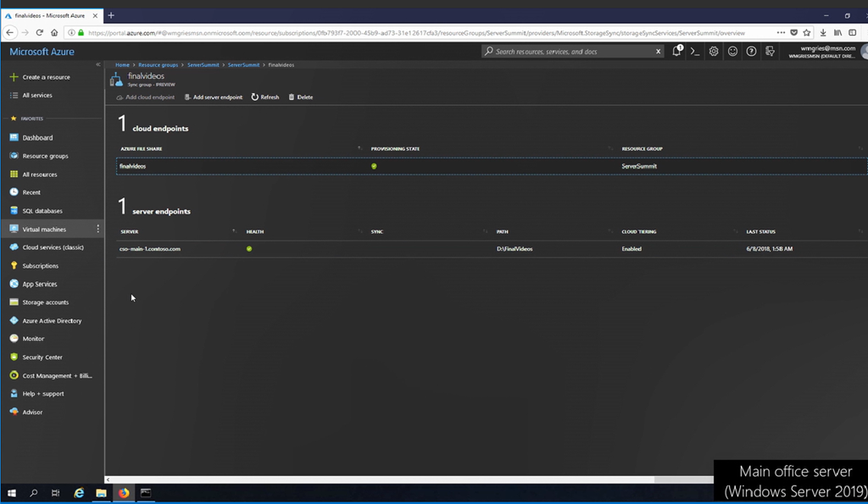Screen dimensions: 868x504
Task: Open the notifications bell icon
Action: [x=676, y=52]
